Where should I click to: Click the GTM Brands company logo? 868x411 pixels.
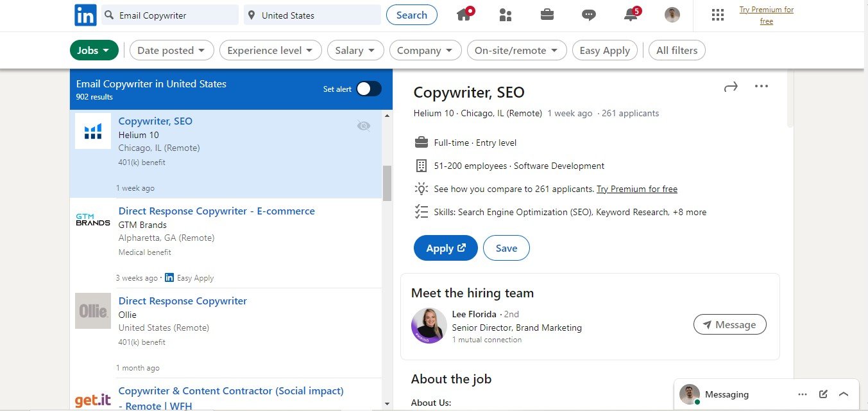(93, 220)
